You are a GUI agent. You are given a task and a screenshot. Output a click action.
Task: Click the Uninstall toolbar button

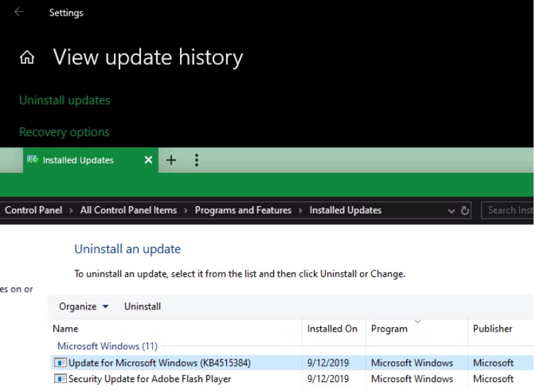[142, 307]
